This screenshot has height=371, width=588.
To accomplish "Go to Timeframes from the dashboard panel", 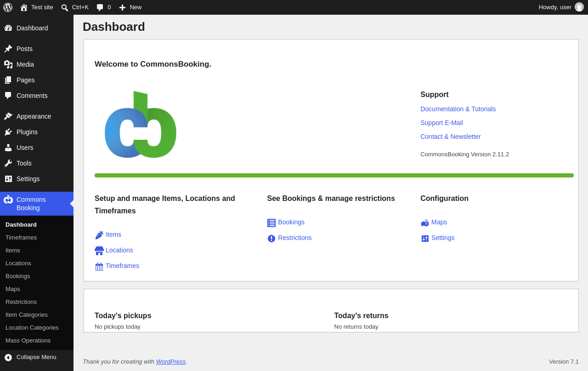I will (x=122, y=266).
